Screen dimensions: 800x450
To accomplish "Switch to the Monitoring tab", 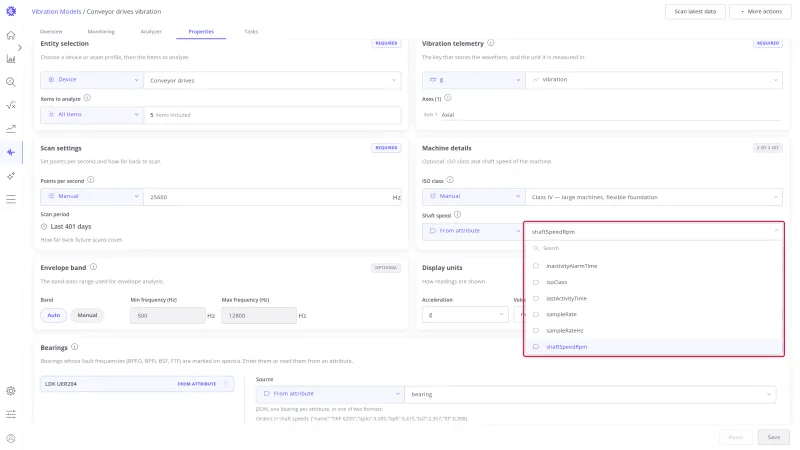I will (x=101, y=32).
